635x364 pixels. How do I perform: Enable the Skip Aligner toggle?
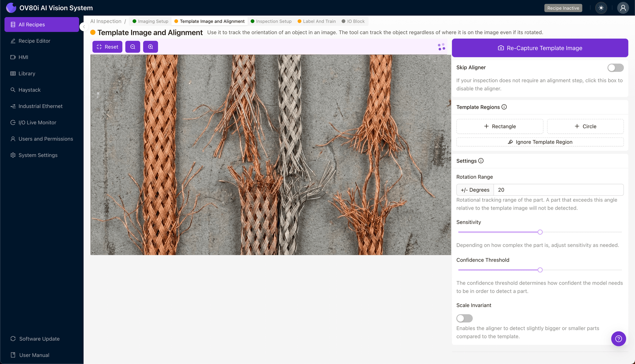615,68
